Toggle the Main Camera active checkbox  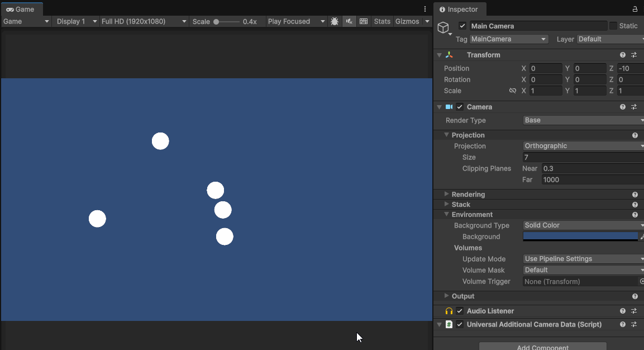click(462, 26)
